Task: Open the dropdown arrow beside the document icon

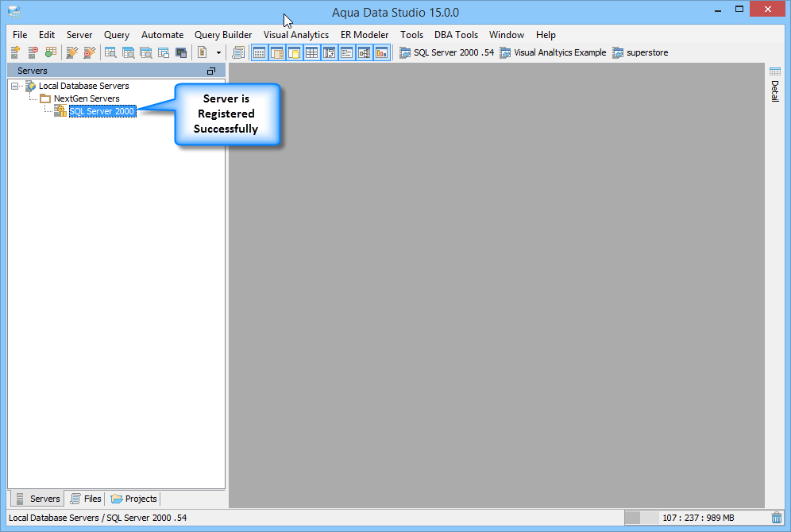Action: point(218,52)
